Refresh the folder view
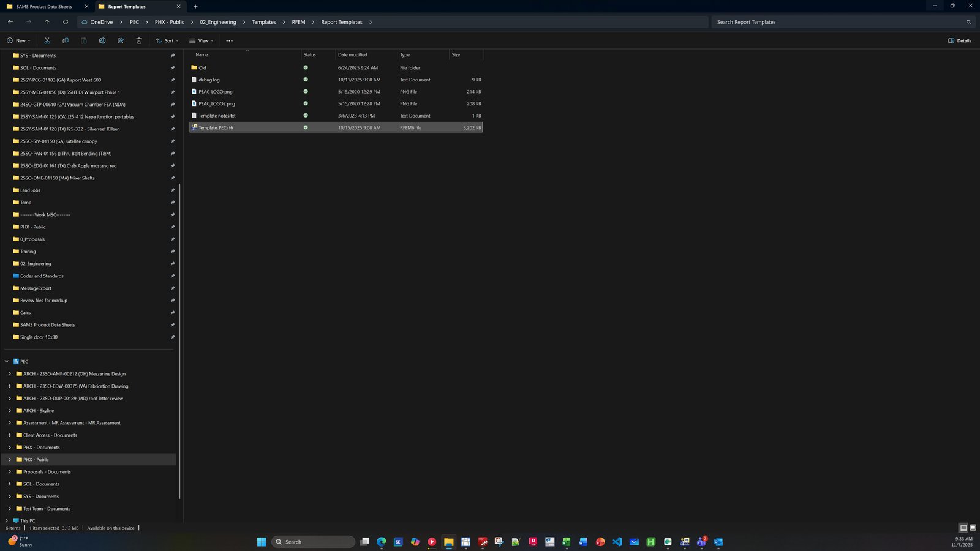Screen dimensions: 980x551 point(66,22)
